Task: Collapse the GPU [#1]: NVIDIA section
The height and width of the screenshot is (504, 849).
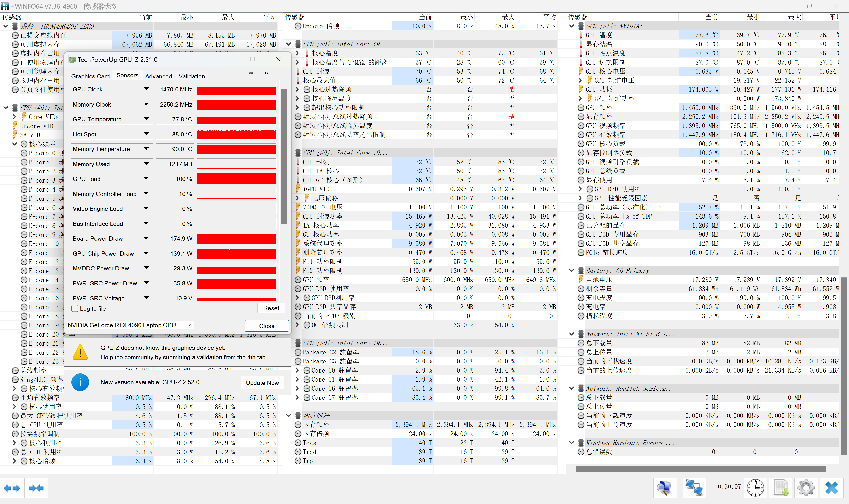Action: click(x=571, y=25)
